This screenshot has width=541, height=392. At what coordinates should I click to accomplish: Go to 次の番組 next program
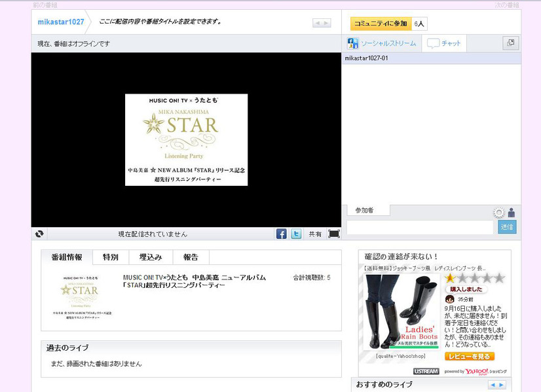507,5
